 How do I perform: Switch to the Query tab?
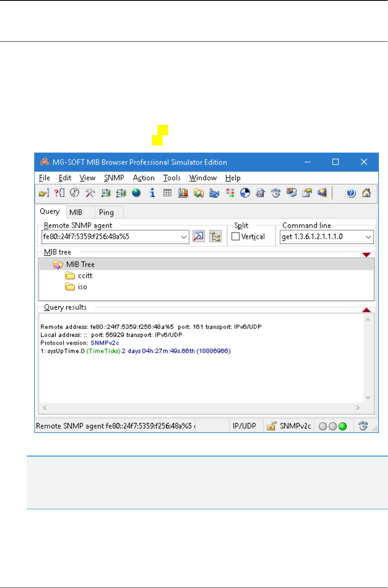click(50, 212)
